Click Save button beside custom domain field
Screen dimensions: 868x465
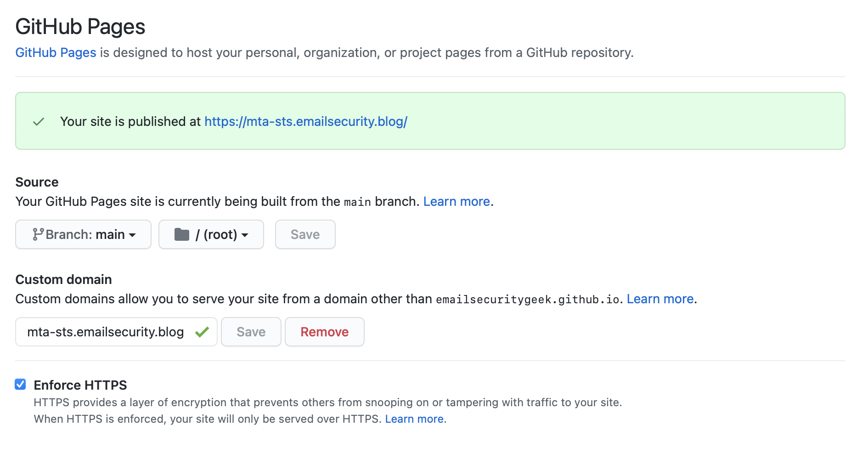[251, 332]
